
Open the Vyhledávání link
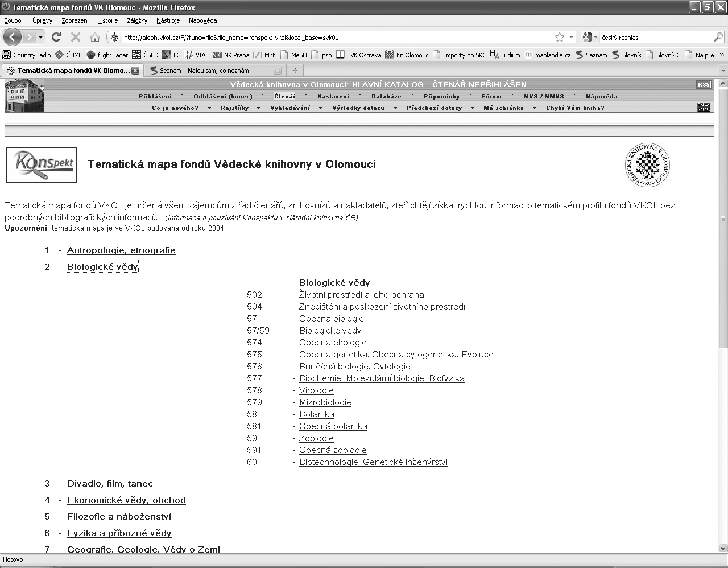290,108
